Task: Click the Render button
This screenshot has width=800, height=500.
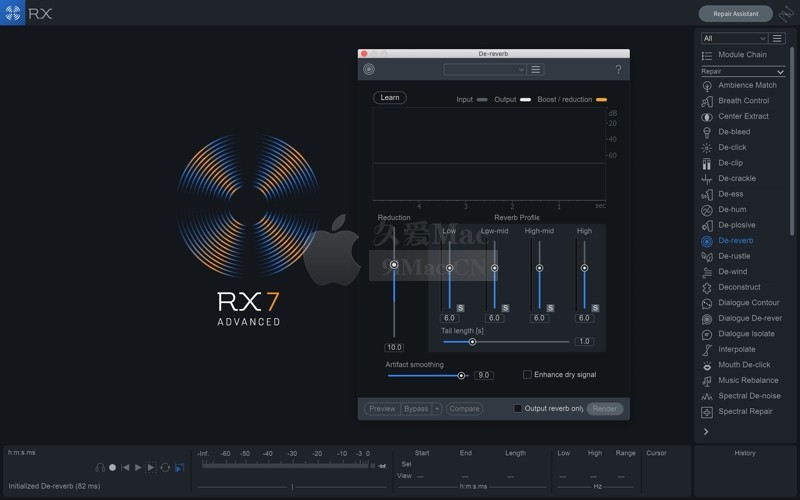Action: tap(605, 409)
